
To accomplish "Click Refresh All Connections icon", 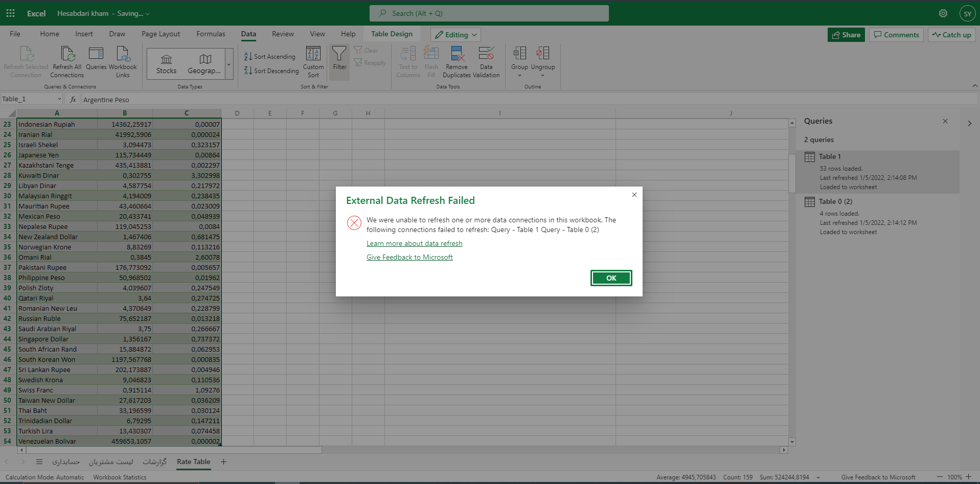I will pos(67,54).
